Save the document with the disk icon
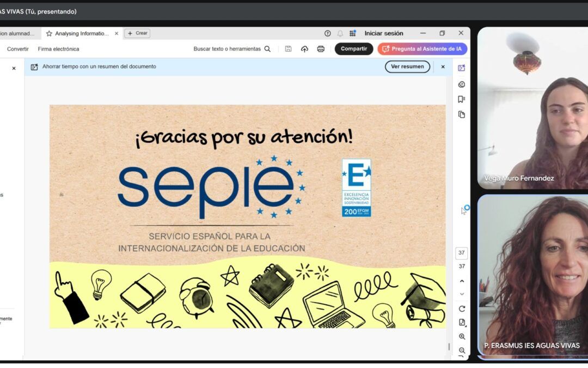The image size is (588, 368). point(288,49)
